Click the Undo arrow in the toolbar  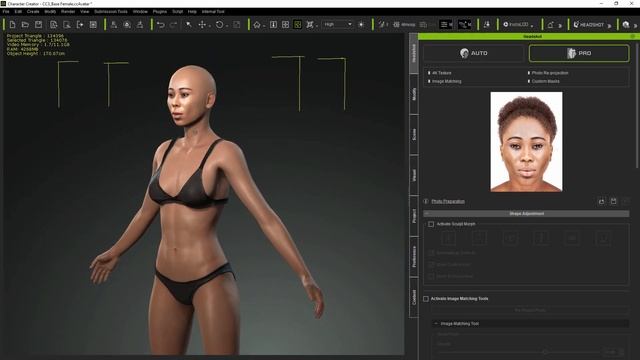[160, 25]
